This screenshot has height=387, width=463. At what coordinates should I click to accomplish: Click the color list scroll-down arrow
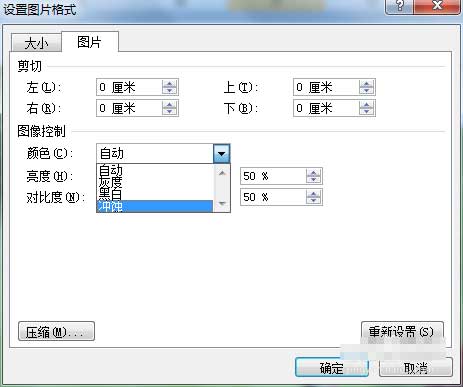click(222, 203)
